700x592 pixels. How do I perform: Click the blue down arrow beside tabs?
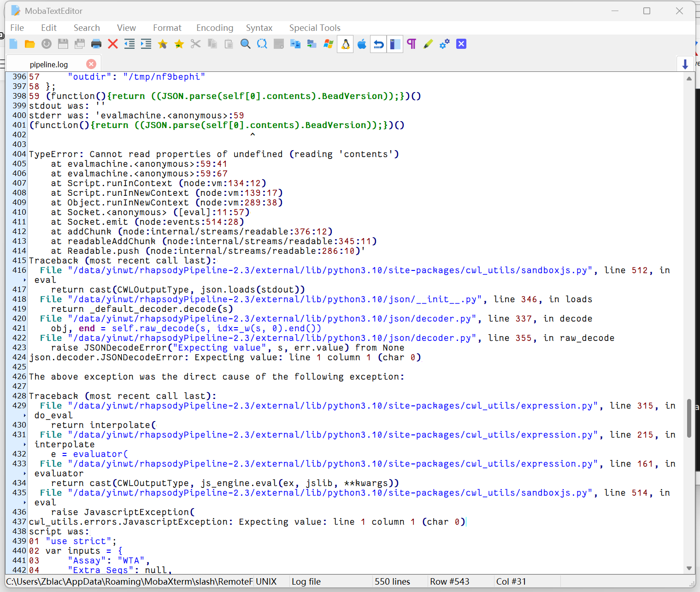coord(685,64)
